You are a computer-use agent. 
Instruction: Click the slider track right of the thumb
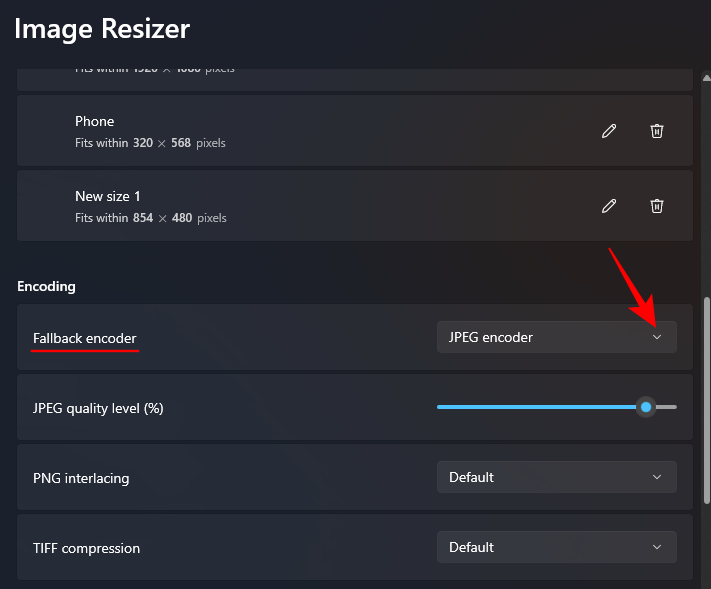tap(667, 407)
